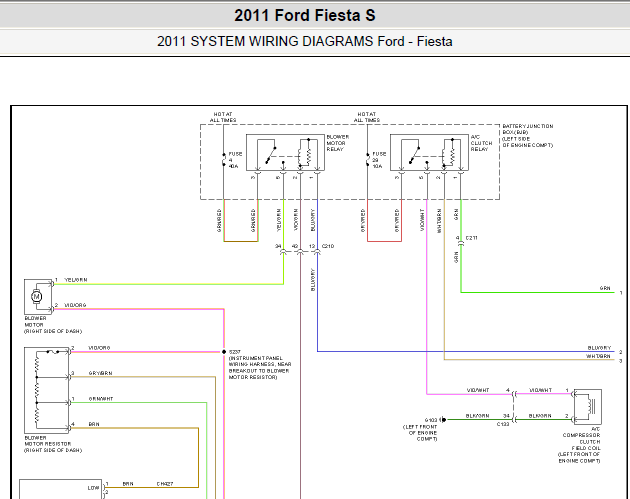
Task: Click the G103 ground label
Action: tap(431, 420)
